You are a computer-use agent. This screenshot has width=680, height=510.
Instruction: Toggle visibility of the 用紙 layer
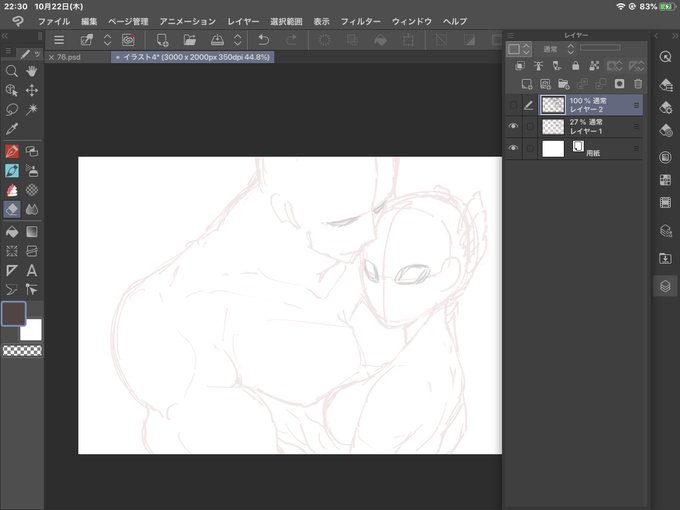[x=513, y=148]
